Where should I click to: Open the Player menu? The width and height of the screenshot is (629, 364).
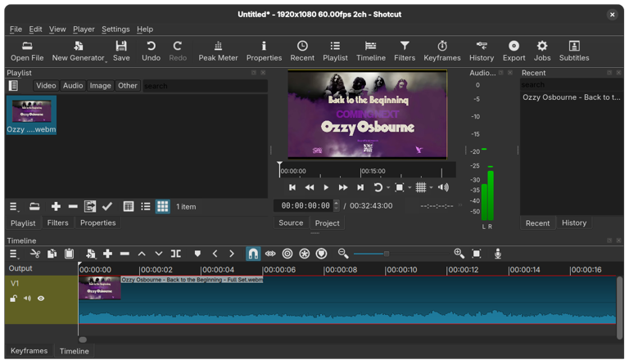pyautogui.click(x=84, y=29)
